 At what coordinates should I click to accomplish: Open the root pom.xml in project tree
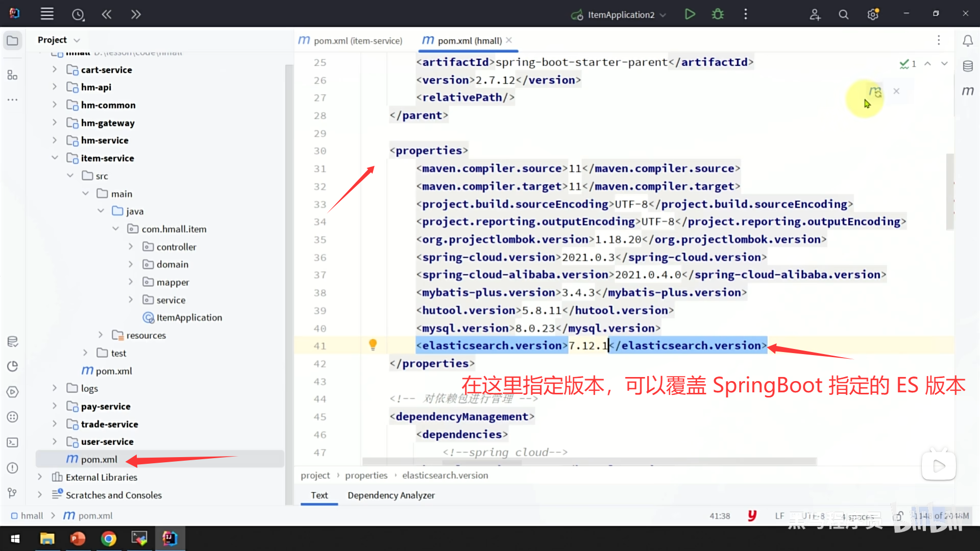coord(99,459)
